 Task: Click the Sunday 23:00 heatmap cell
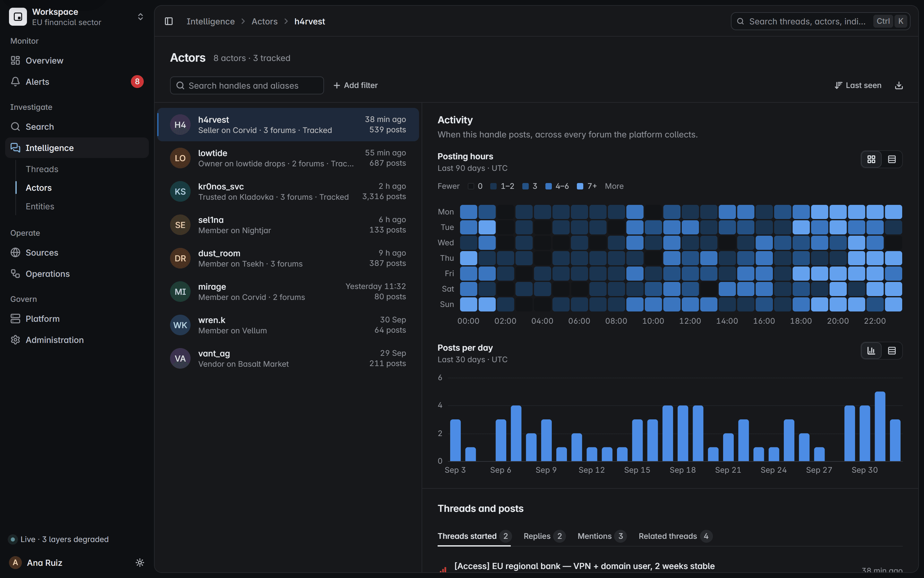894,304
